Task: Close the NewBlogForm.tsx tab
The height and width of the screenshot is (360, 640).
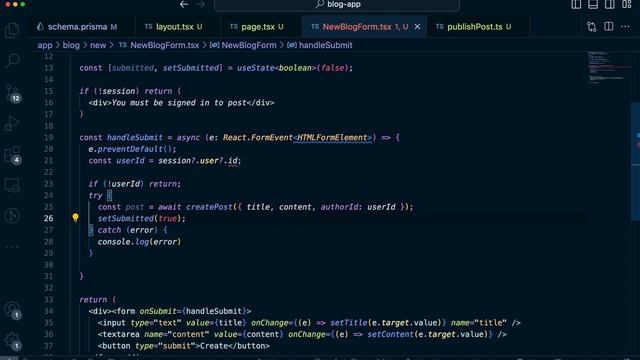Action: click(417, 27)
